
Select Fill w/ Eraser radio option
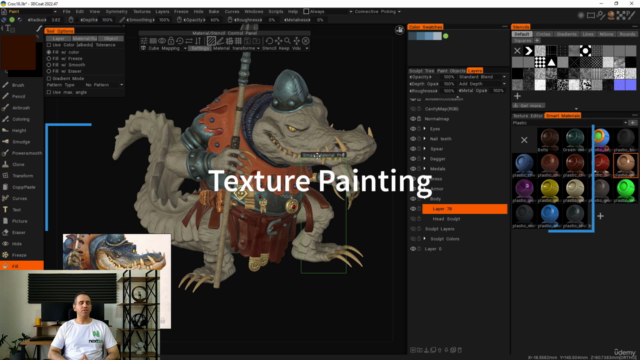coord(49,71)
